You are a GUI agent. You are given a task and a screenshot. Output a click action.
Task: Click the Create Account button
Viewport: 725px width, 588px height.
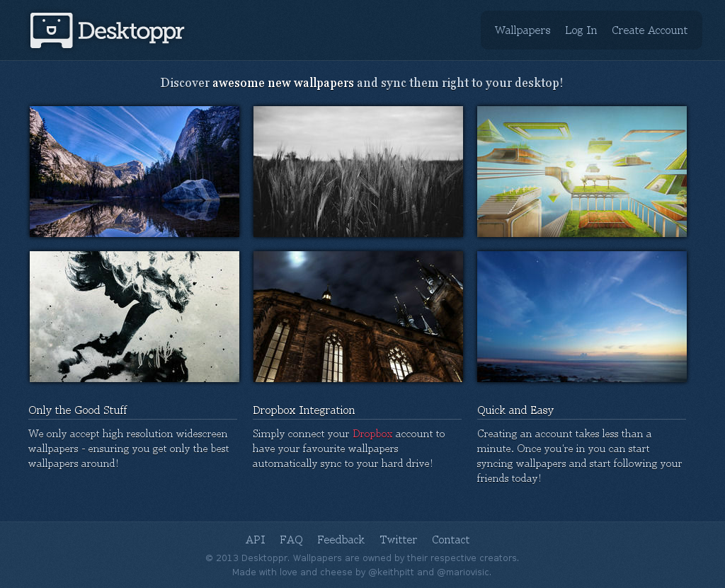649,30
